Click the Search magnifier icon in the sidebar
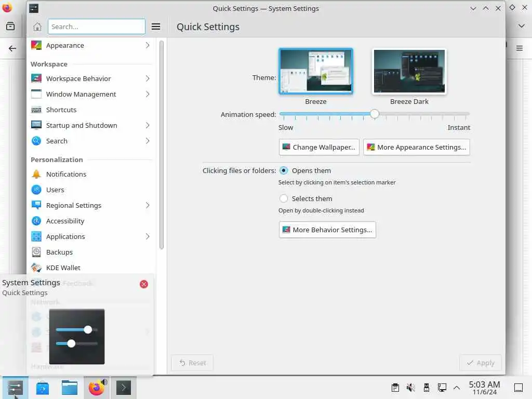This screenshot has width=532, height=399. 36,141
